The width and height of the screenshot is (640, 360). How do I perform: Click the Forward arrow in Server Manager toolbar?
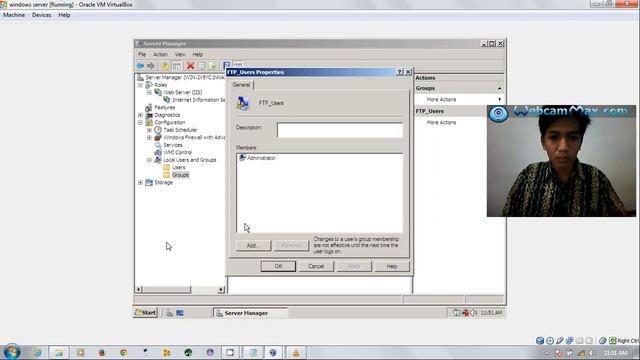(151, 66)
